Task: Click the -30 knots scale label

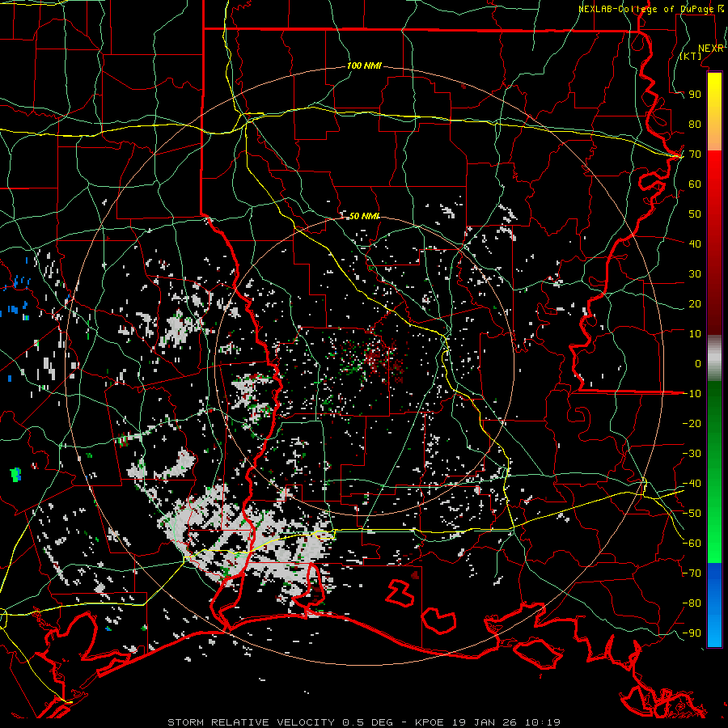Action: [x=692, y=454]
